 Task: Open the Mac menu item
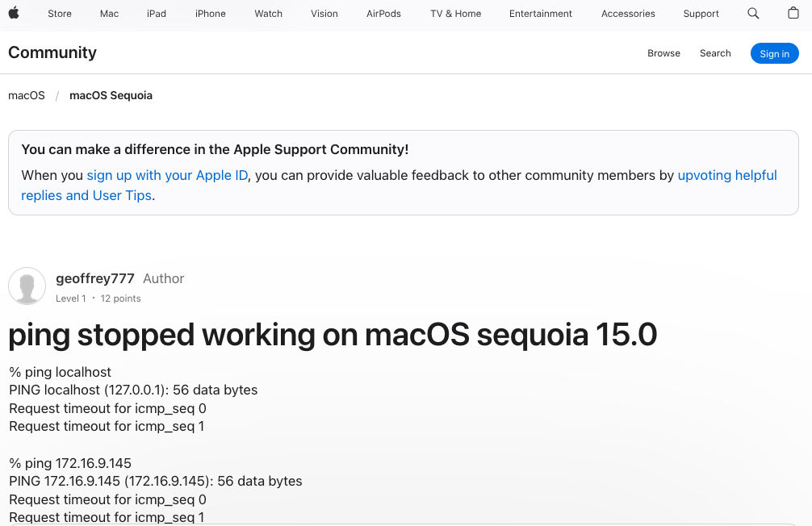click(x=109, y=14)
